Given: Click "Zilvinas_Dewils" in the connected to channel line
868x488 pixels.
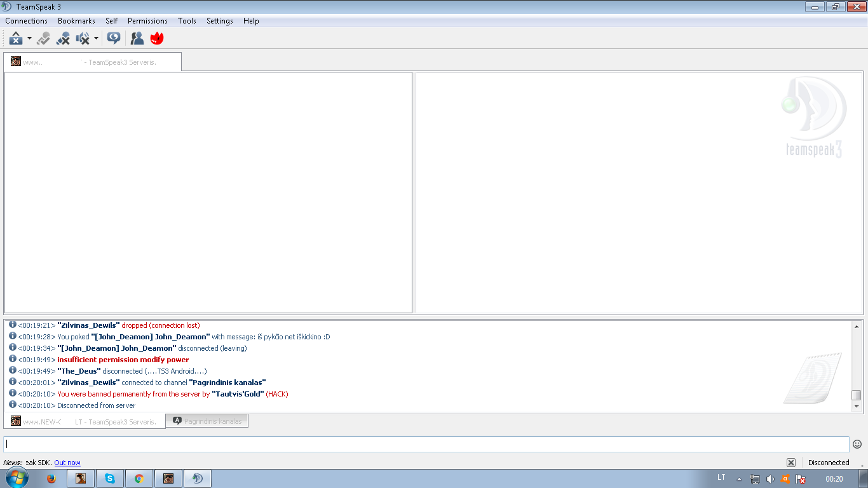Looking at the screenshot, I should click(88, 383).
